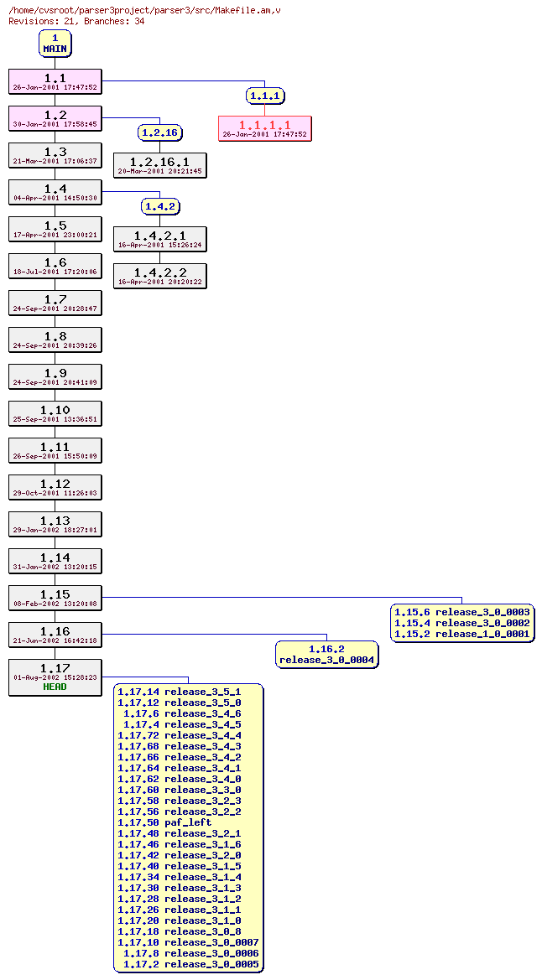Select branch 1.17.4 release_3_4_5

[182, 724]
